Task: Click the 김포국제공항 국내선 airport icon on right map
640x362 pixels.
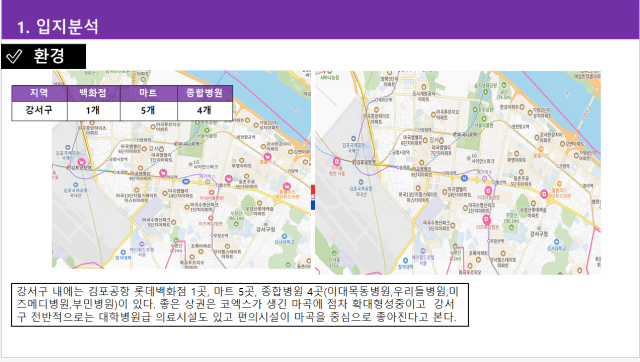Action: pyautogui.click(x=361, y=182)
